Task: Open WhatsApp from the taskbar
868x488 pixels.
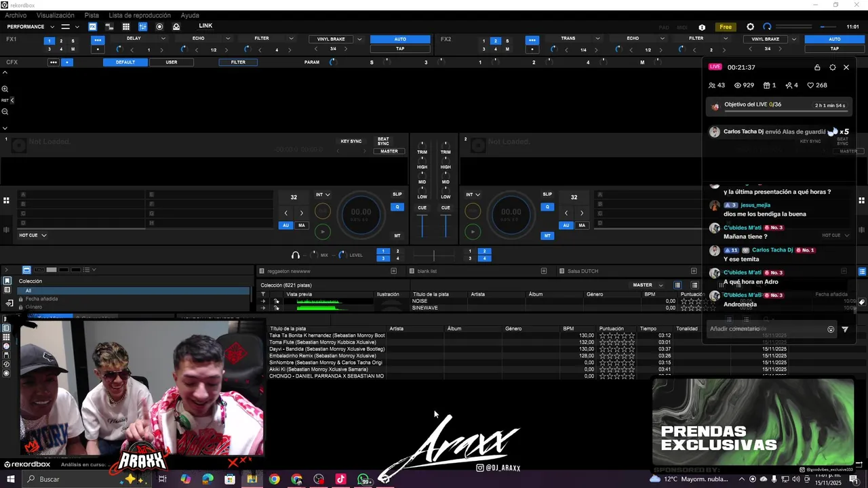Action: 363,479
